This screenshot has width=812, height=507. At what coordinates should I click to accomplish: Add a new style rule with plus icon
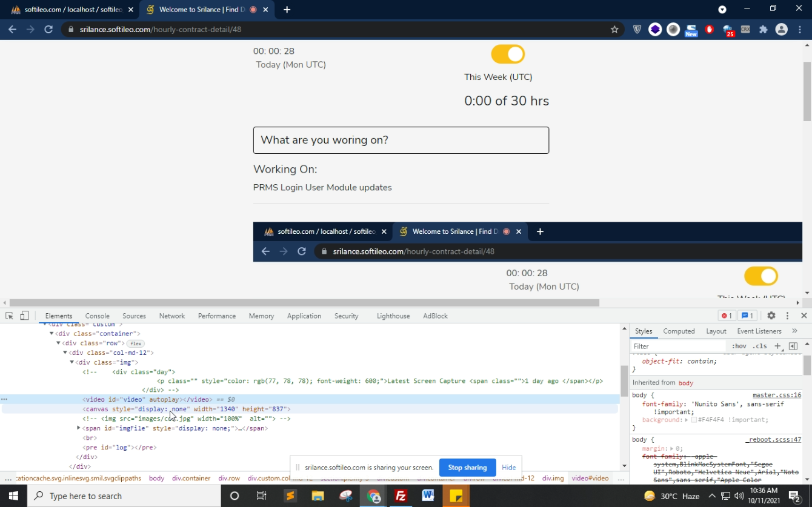[x=777, y=346]
